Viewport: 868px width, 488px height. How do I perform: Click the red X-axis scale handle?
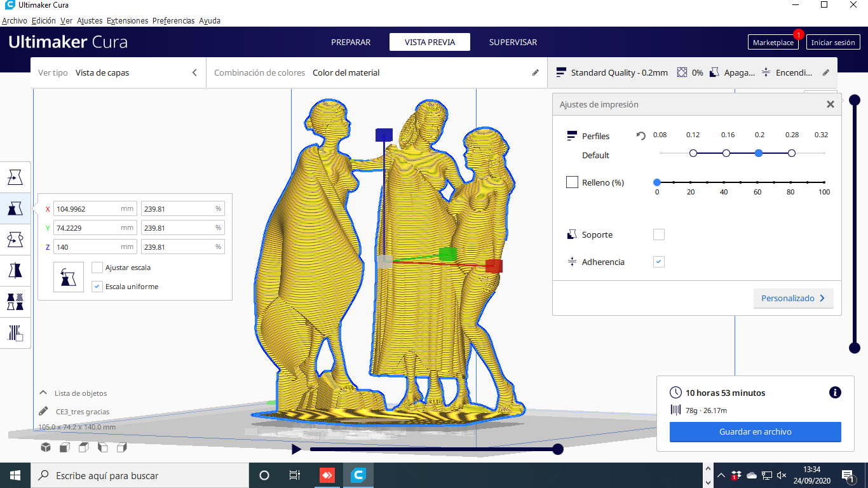tap(494, 266)
